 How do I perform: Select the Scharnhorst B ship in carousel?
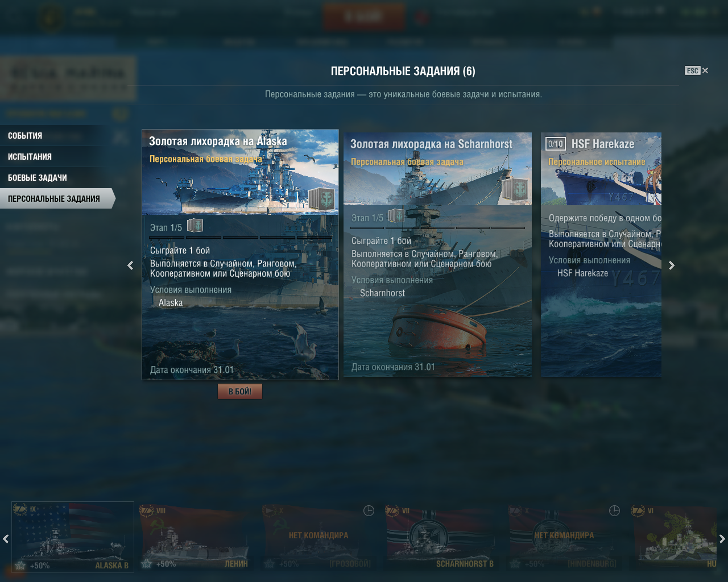[442, 537]
